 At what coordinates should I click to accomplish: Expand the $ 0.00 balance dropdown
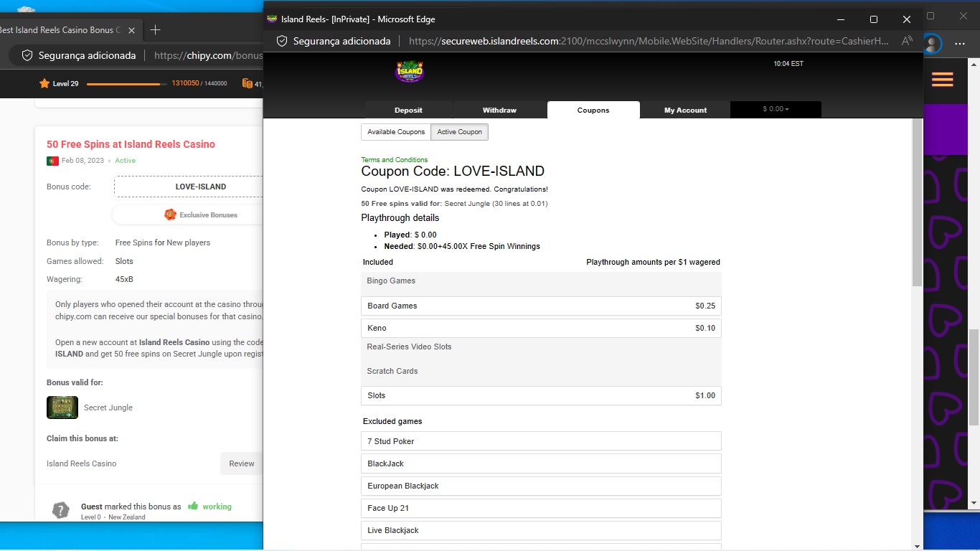(x=775, y=110)
